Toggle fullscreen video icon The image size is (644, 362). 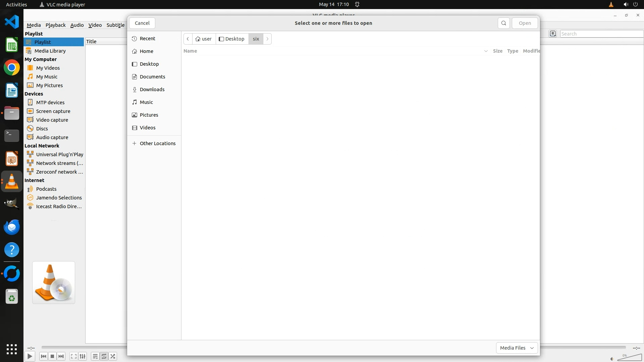74,356
